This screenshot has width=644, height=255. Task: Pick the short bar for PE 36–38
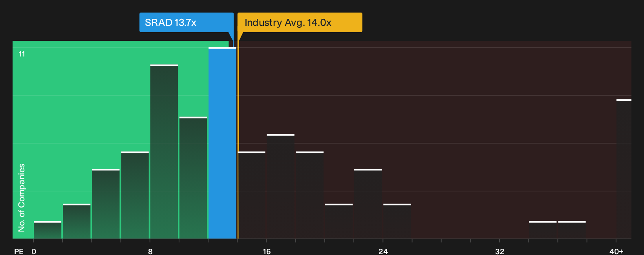tap(572, 230)
